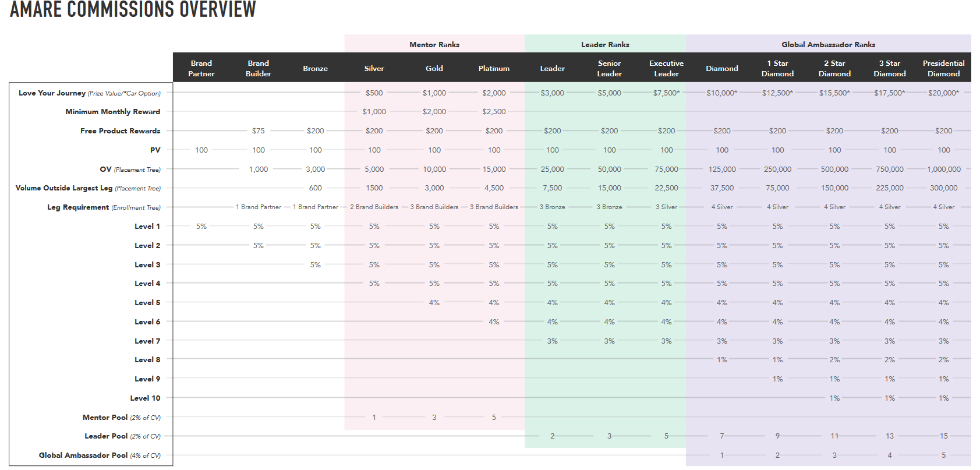Select the PV row label

[155, 150]
